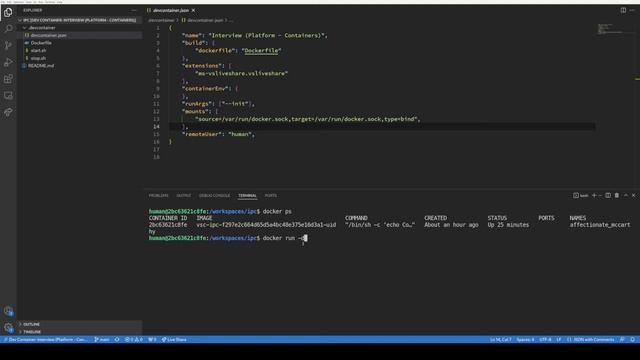The height and width of the screenshot is (360, 640).
Task: Open the Run and Debug view
Action: 8,62
